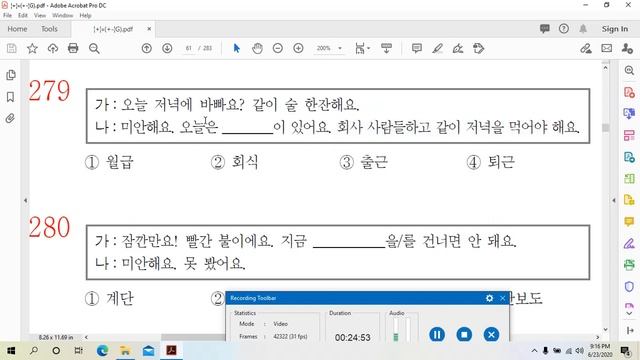Open the Protect shield tool in right pane
This screenshot has width=640, height=360.
click(x=629, y=287)
